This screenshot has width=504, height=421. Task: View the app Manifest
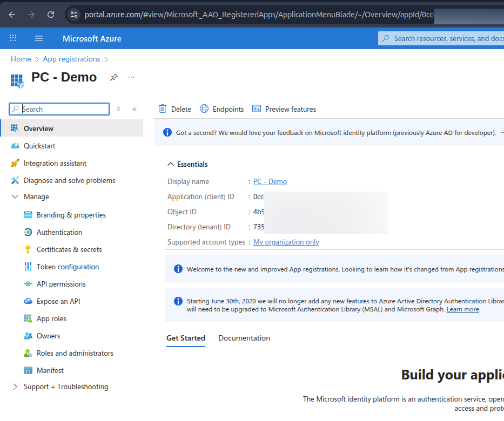pyautogui.click(x=49, y=370)
